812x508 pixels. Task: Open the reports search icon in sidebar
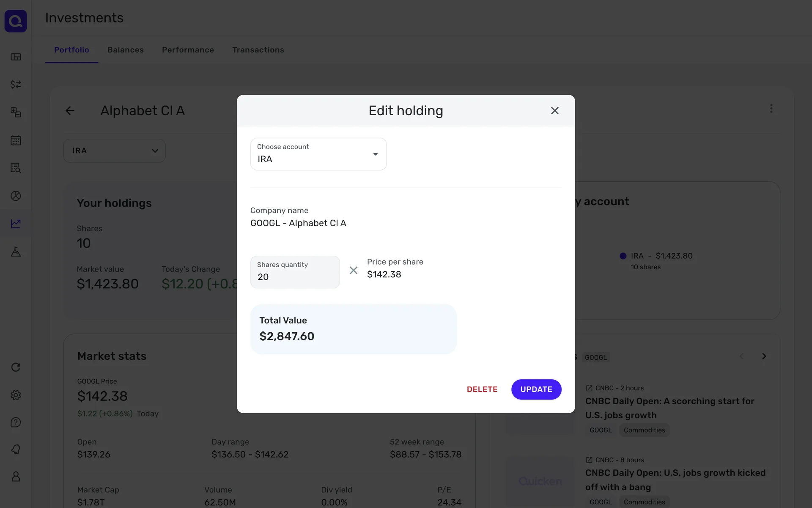point(16,168)
